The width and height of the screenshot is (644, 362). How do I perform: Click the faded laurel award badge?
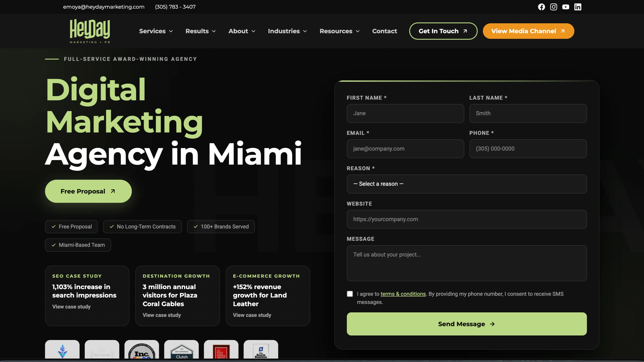(102, 349)
